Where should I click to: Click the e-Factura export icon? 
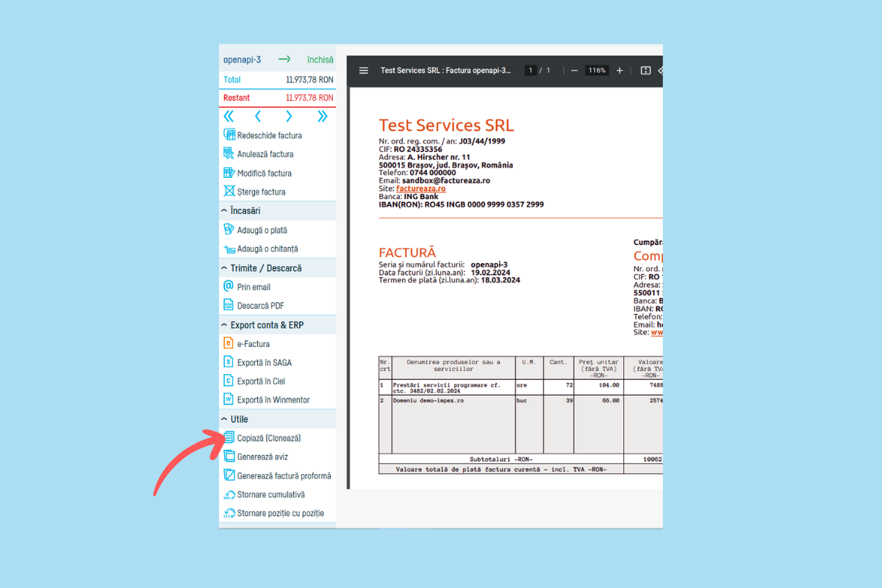point(229,344)
